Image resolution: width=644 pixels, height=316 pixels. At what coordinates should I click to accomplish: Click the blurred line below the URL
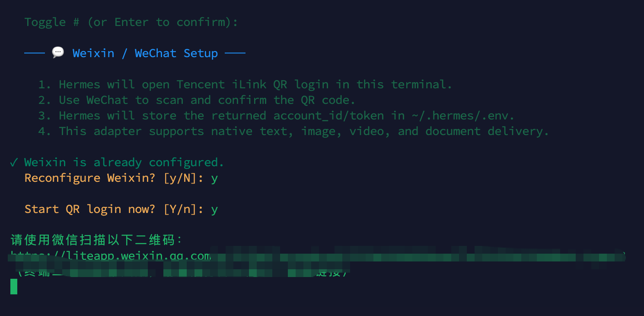coord(182,273)
